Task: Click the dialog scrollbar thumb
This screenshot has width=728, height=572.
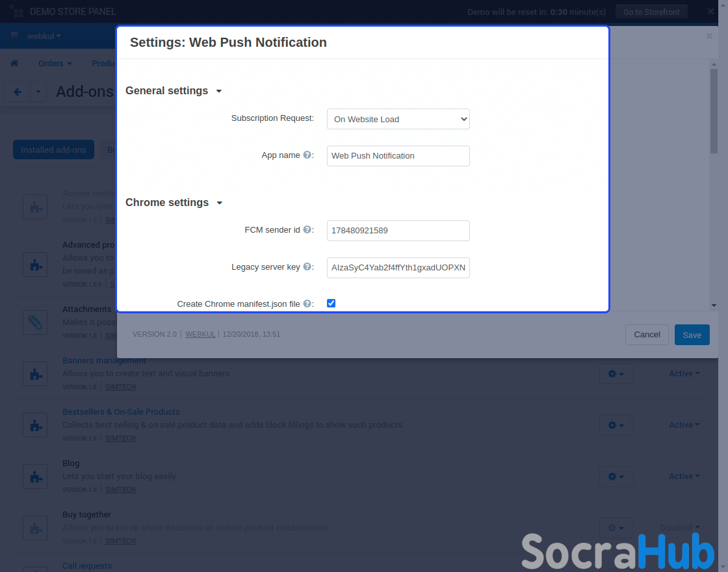Action: click(714, 111)
